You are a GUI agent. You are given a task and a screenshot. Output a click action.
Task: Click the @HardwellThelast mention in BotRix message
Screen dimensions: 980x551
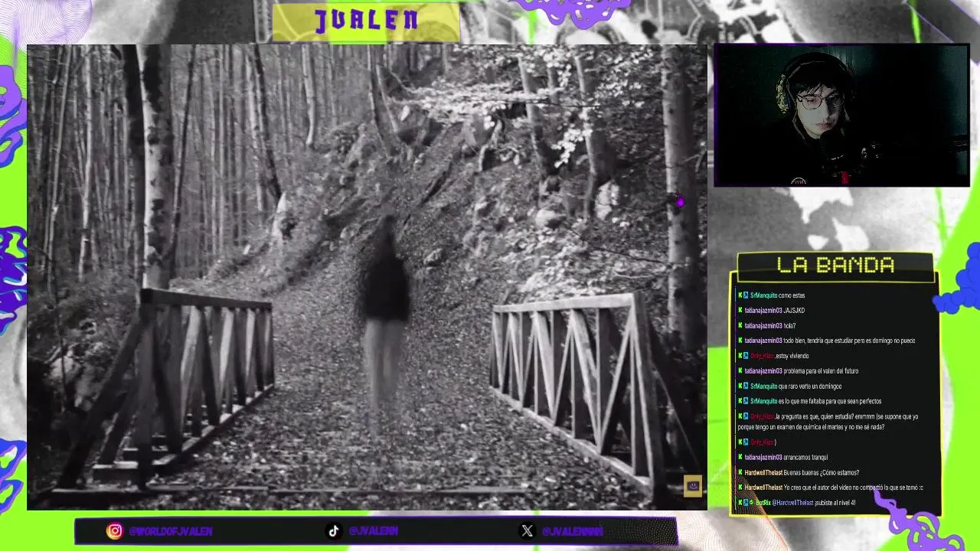click(x=792, y=503)
